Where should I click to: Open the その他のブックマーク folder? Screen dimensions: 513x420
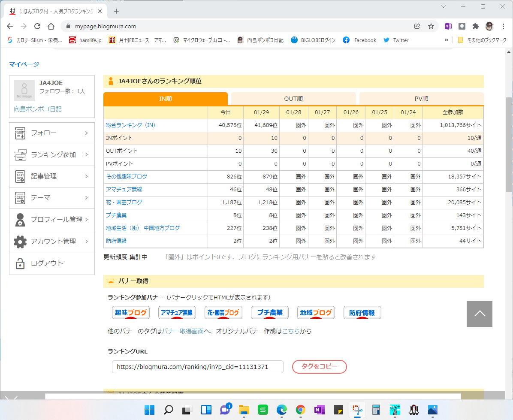click(482, 40)
